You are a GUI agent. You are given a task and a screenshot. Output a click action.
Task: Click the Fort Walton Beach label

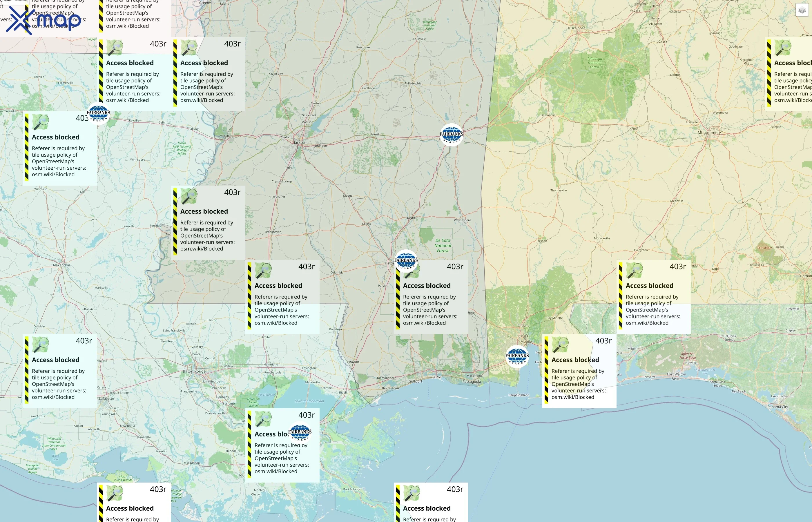[x=677, y=377]
